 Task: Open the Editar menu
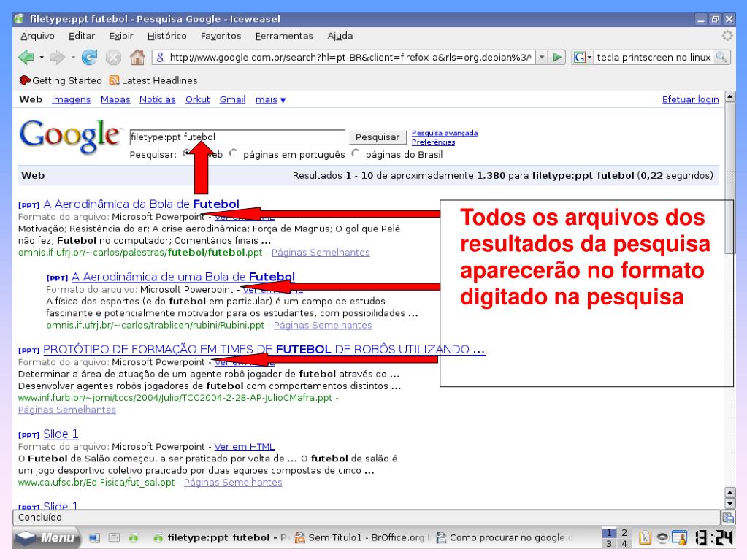click(82, 36)
